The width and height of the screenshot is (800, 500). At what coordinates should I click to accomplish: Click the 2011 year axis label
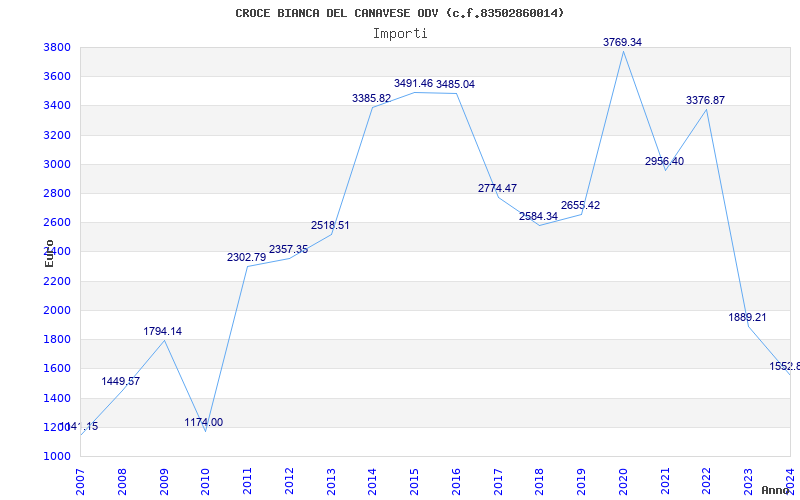coord(247,482)
